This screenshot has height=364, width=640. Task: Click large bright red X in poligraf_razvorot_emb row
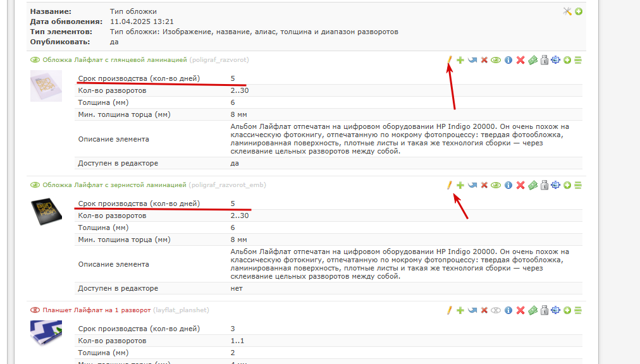click(520, 185)
